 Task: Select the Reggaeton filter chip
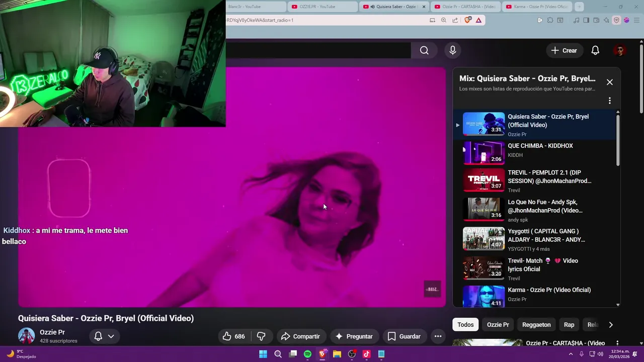tap(536, 325)
